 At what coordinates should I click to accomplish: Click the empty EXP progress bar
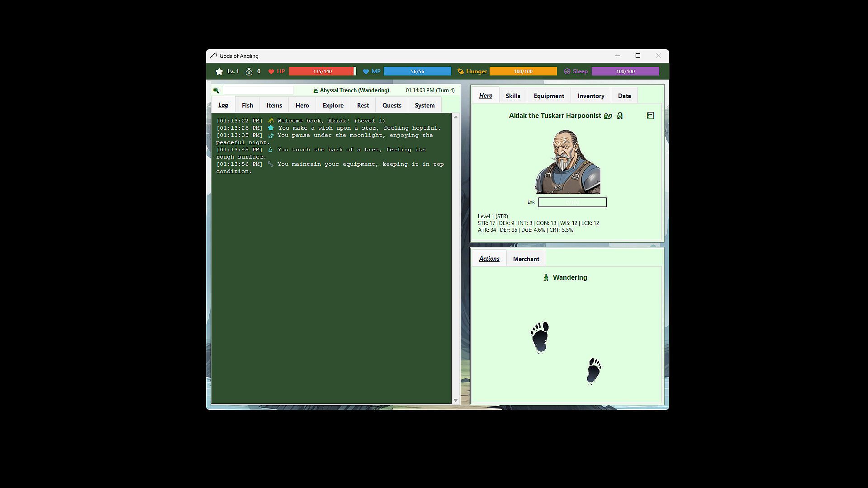(x=572, y=202)
